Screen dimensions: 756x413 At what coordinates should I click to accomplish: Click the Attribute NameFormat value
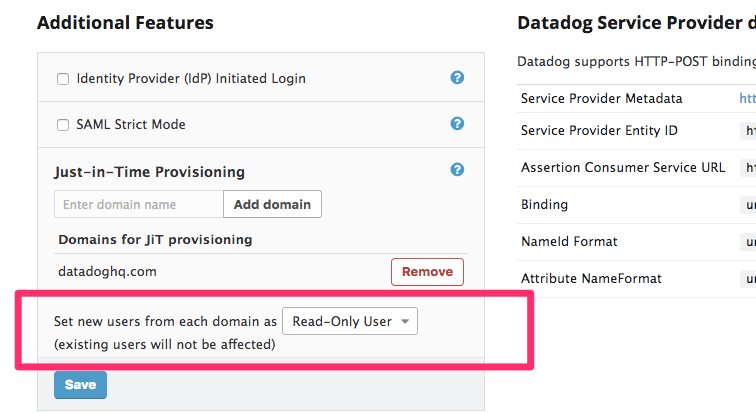(748, 279)
